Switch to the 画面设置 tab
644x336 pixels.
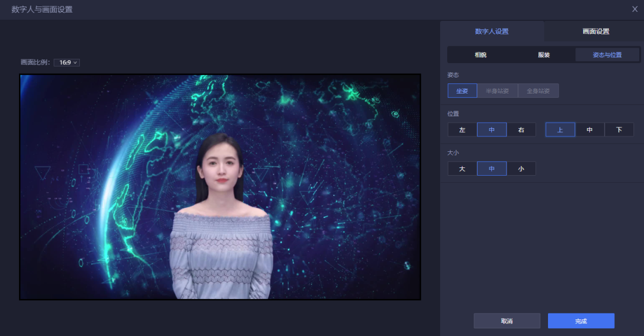pyautogui.click(x=596, y=32)
